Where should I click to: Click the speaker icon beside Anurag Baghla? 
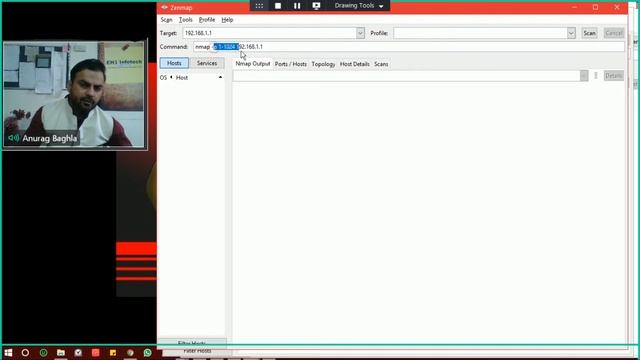pos(13,138)
